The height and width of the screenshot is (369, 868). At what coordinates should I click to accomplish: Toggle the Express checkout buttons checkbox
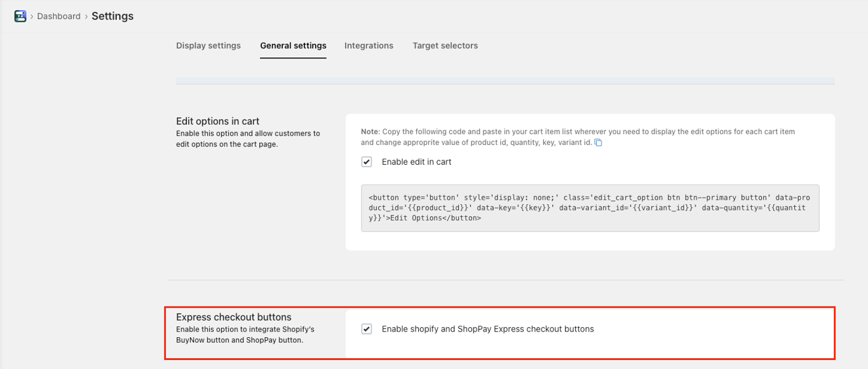click(x=367, y=329)
